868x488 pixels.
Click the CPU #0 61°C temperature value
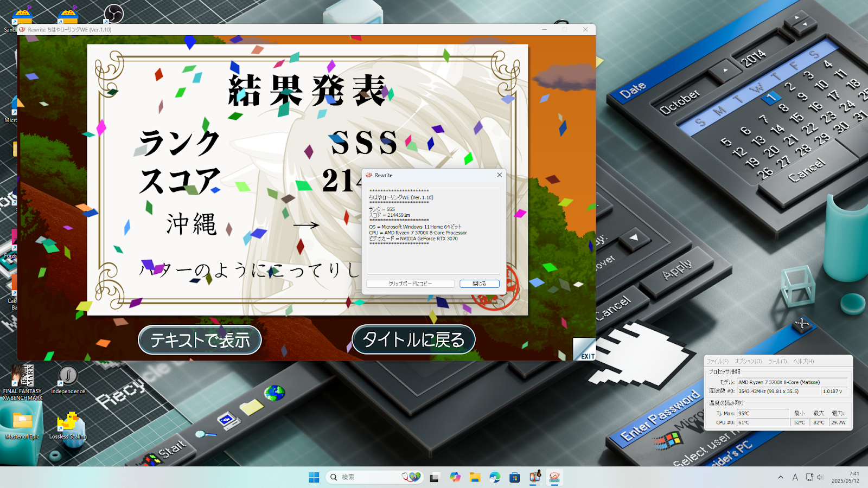click(x=763, y=422)
